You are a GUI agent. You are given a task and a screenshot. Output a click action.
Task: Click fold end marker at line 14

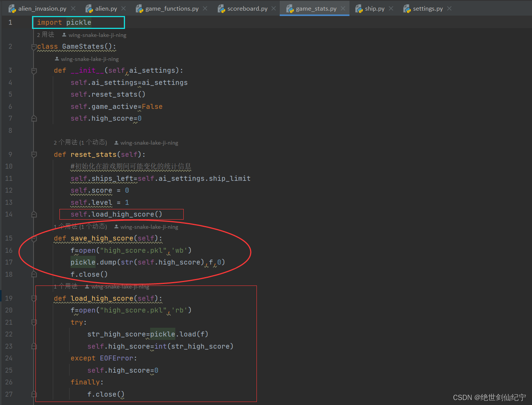pyautogui.click(x=34, y=215)
